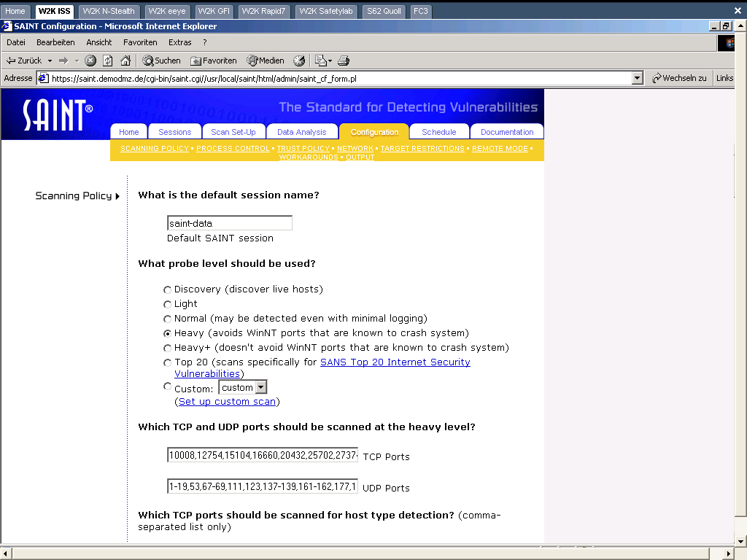Click the mail/edit toolbar icon
Viewport: 747px width, 560px height.
[x=321, y=61]
